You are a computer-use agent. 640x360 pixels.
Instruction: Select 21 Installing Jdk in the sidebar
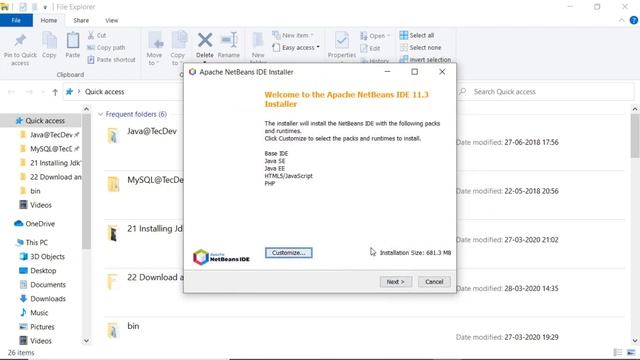(50, 163)
